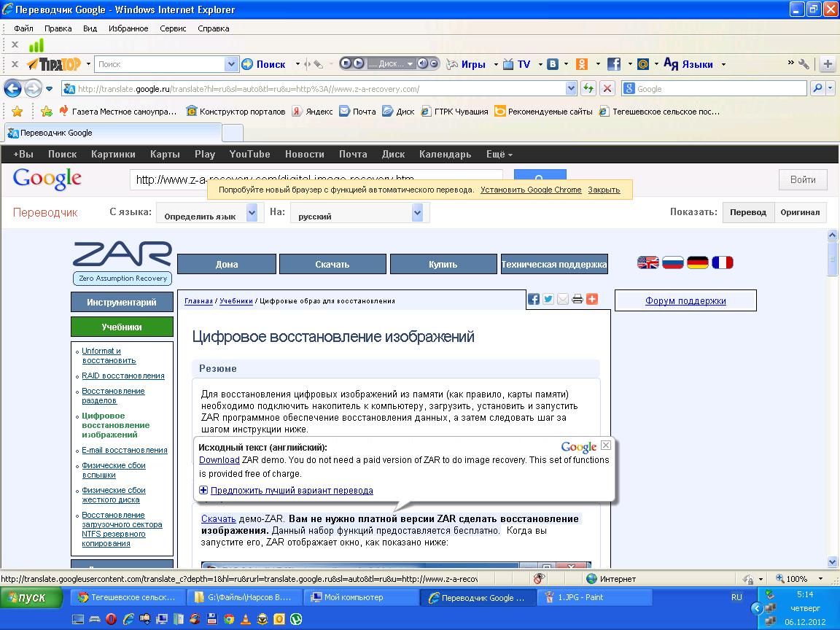
Task: Select the 'Переводчик Google' browser tab
Action: (x=112, y=133)
